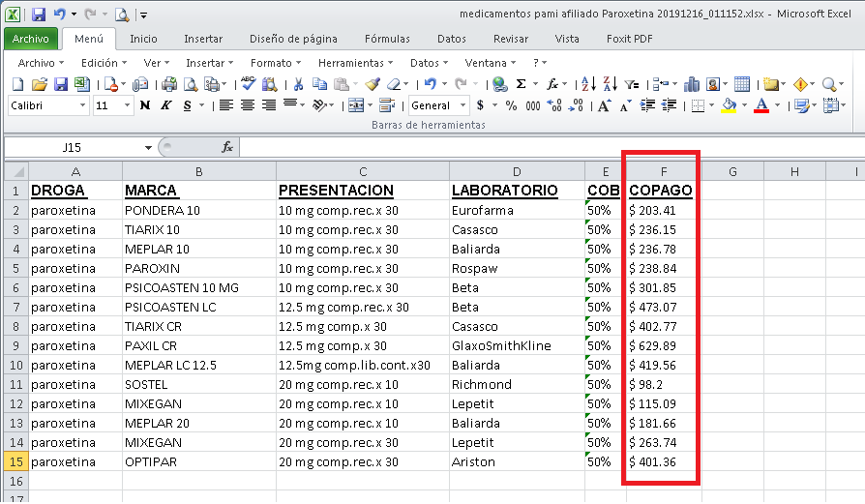Open the Fórmulas ribbon tab

(x=387, y=39)
